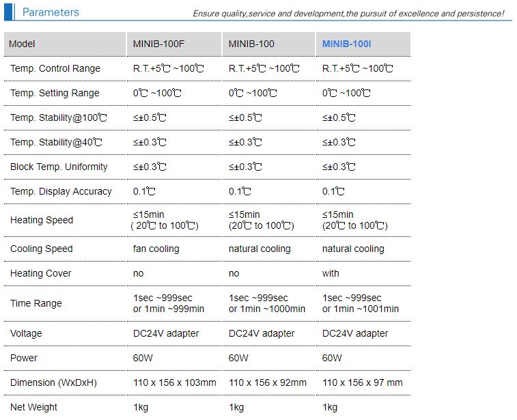
Task: Click the blue bar icon beside Parameters
Action: [x=9, y=12]
